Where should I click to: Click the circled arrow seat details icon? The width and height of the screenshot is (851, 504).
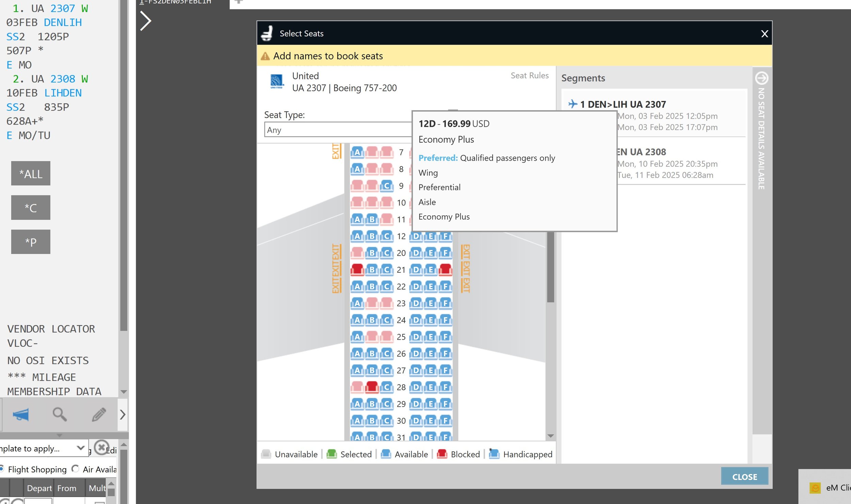761,78
